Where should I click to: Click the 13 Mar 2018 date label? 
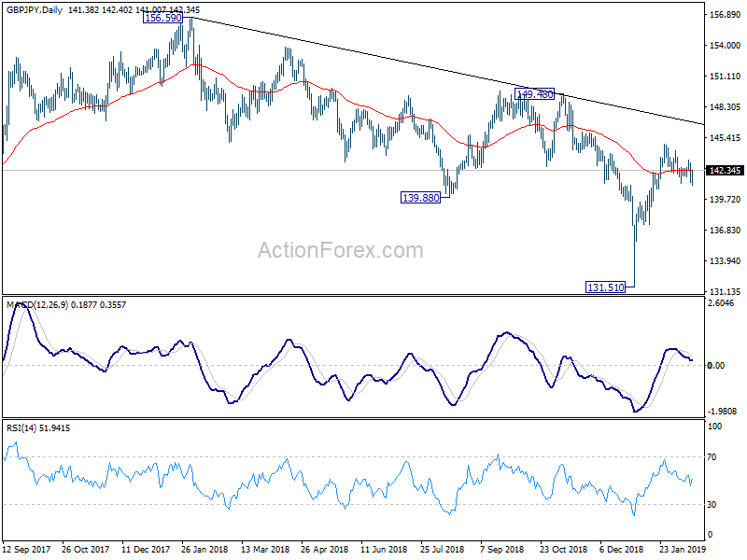pyautogui.click(x=265, y=549)
